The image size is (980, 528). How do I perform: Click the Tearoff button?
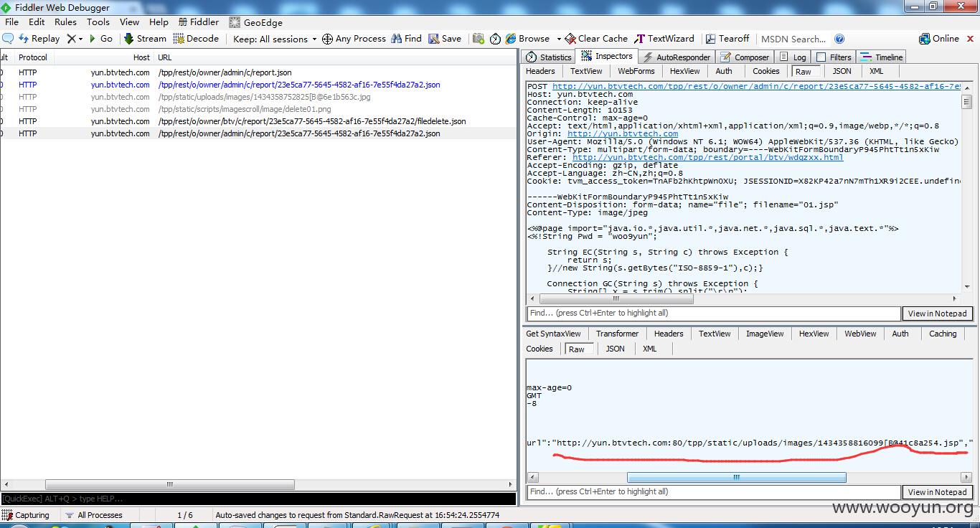click(x=727, y=39)
